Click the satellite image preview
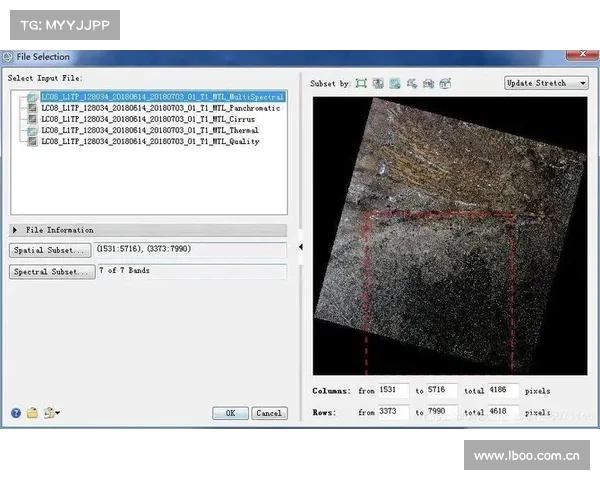600x480 pixels. pyautogui.click(x=450, y=236)
